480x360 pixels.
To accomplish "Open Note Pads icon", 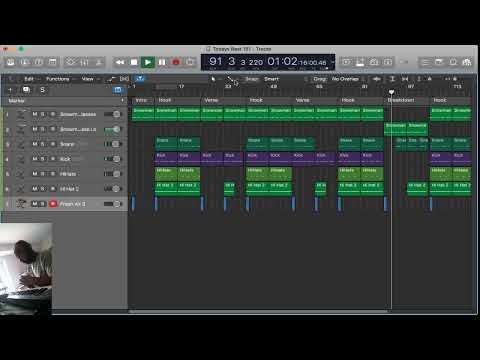I will point(439,62).
